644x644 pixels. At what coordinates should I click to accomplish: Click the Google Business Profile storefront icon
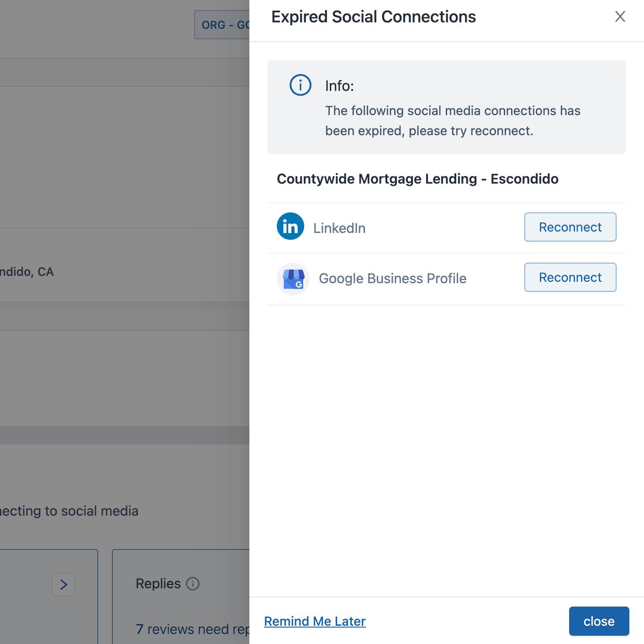pos(293,279)
